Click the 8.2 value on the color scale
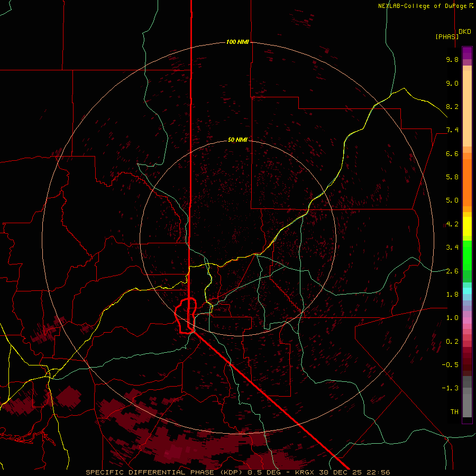The image size is (476, 476). click(452, 106)
